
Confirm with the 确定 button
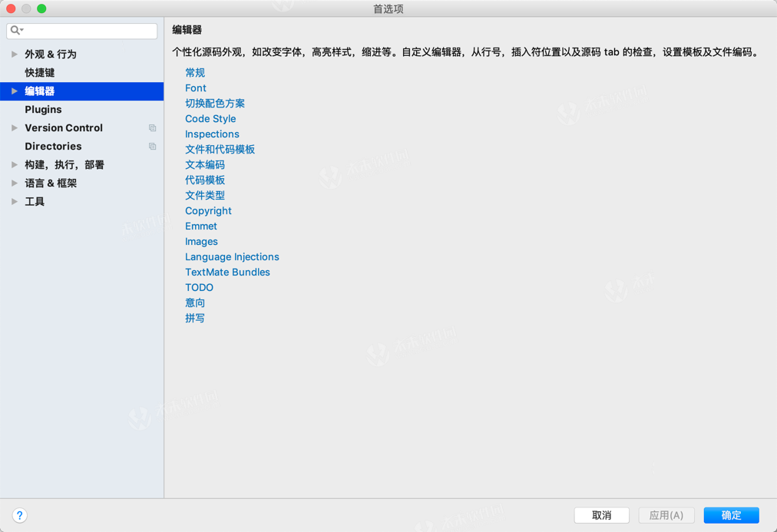731,516
